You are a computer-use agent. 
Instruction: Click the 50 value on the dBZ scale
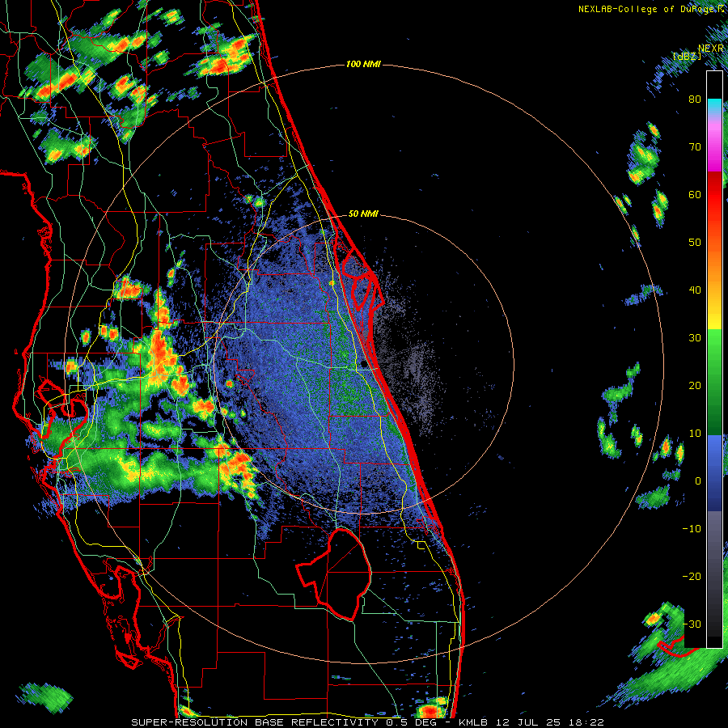695,243
